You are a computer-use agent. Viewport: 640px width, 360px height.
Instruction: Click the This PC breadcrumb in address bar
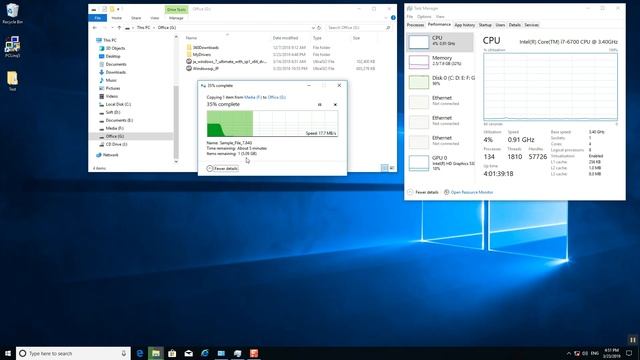pos(143,28)
